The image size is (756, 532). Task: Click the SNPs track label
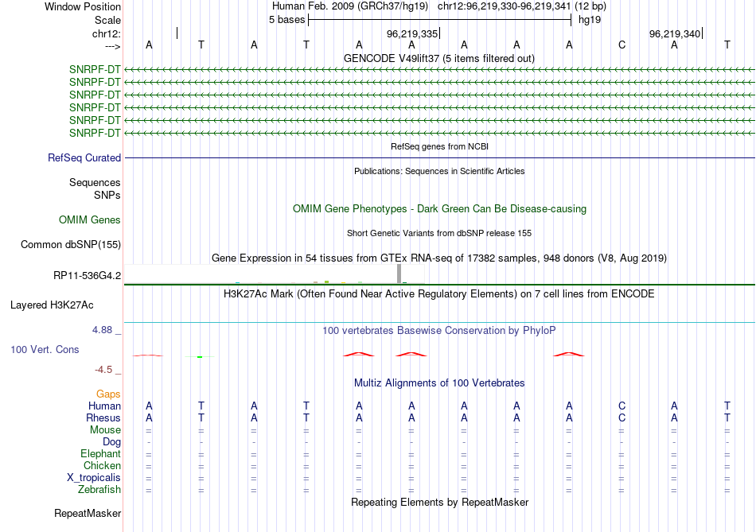coord(107,195)
